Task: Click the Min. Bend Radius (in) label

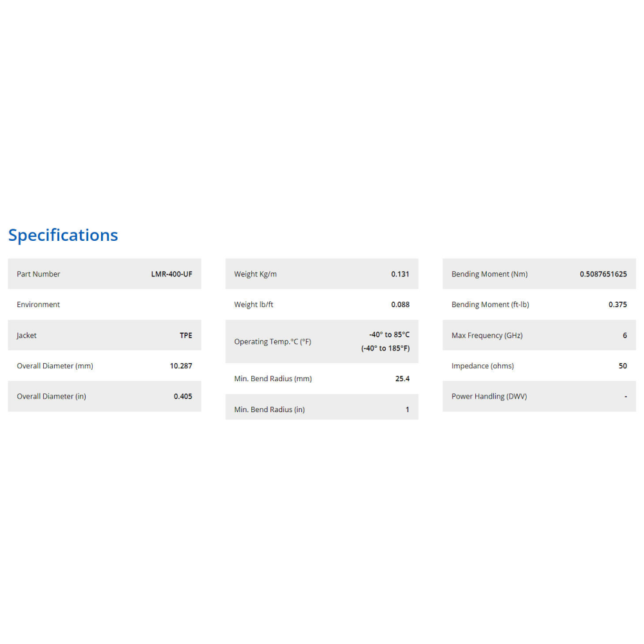Action: pyautogui.click(x=270, y=410)
